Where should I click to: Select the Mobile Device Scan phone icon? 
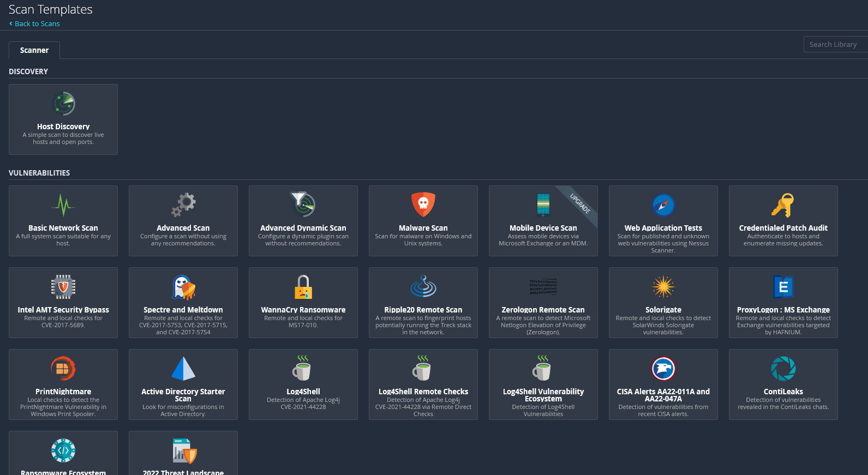coord(543,205)
